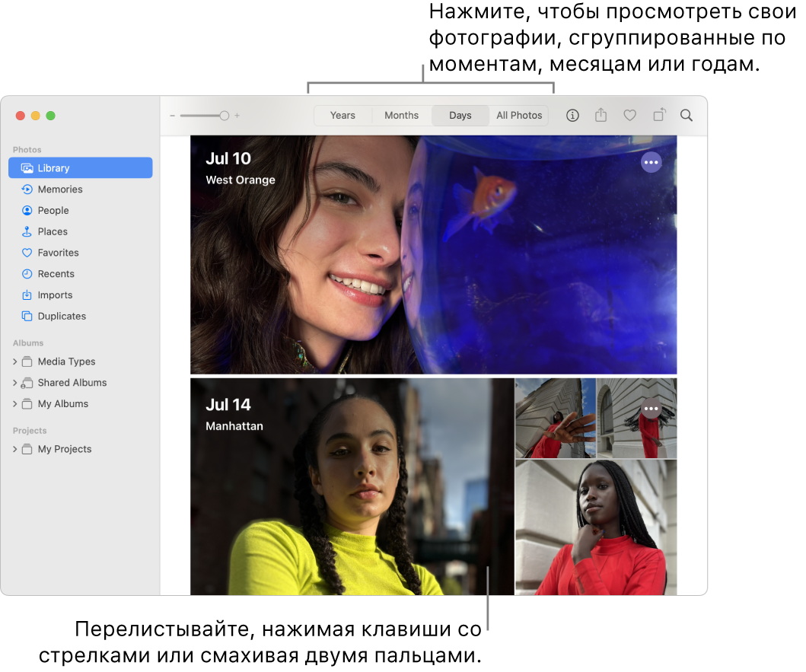The image size is (806, 672).
Task: Click the My Projects label
Action: click(x=64, y=449)
